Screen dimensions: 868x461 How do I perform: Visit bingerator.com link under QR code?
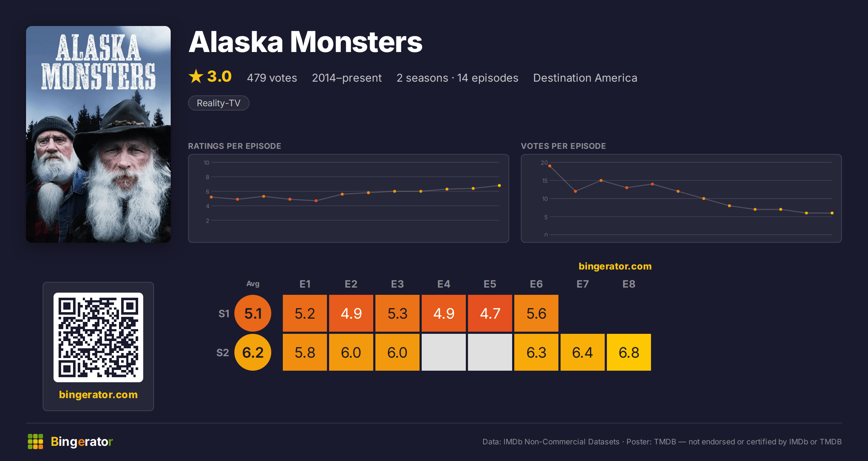click(x=98, y=395)
